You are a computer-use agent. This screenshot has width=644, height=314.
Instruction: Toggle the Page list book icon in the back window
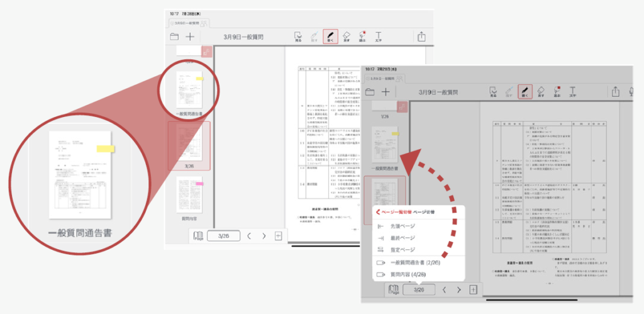click(x=198, y=237)
